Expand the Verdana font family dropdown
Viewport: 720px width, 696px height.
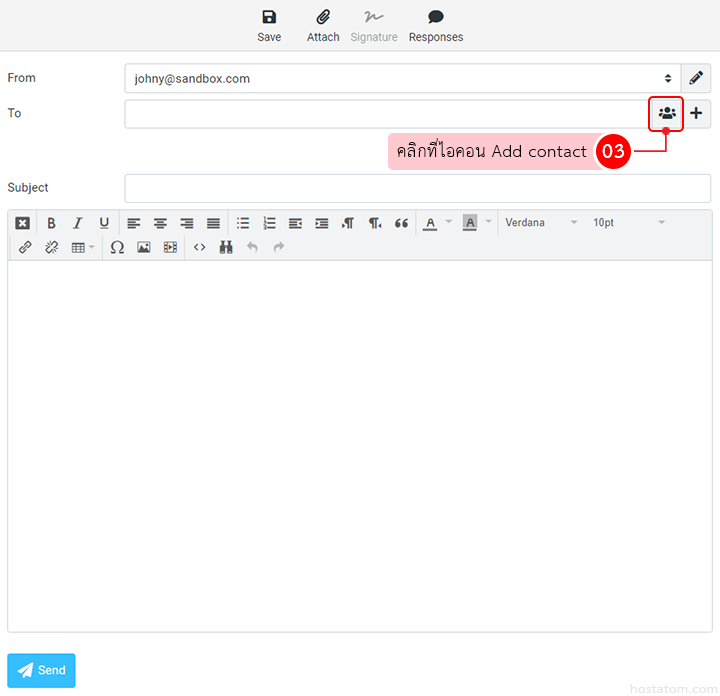541,223
